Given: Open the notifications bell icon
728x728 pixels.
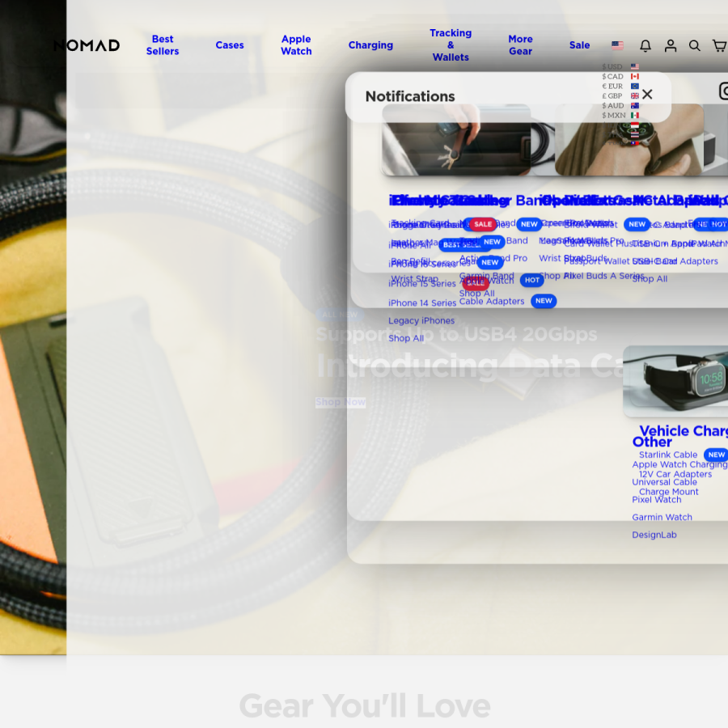Looking at the screenshot, I should click(x=645, y=45).
